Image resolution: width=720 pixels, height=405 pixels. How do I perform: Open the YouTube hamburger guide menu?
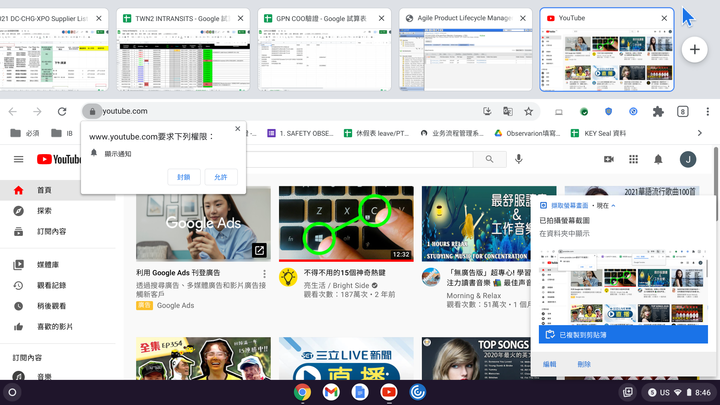tap(18, 159)
